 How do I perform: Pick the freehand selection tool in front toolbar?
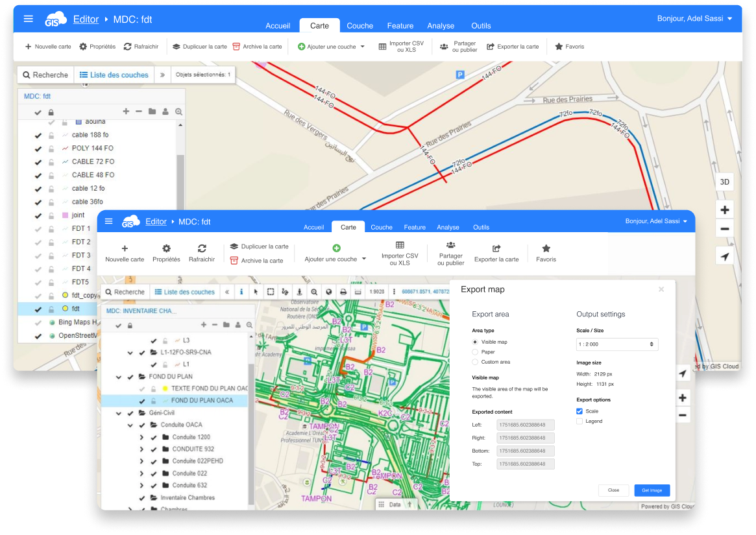coord(285,292)
